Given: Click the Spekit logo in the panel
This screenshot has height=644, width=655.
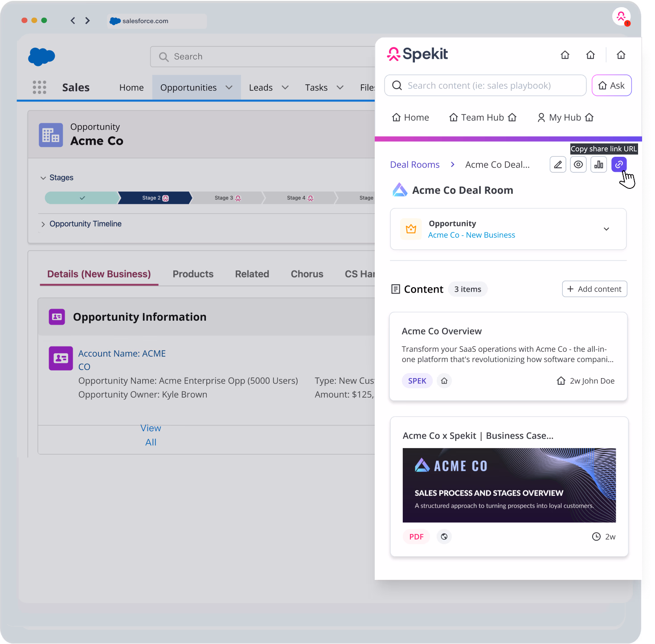Looking at the screenshot, I should click(418, 54).
